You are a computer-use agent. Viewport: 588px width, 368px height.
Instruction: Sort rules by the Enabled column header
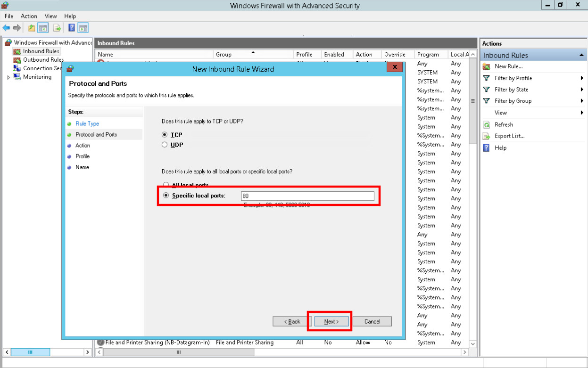[x=337, y=54]
